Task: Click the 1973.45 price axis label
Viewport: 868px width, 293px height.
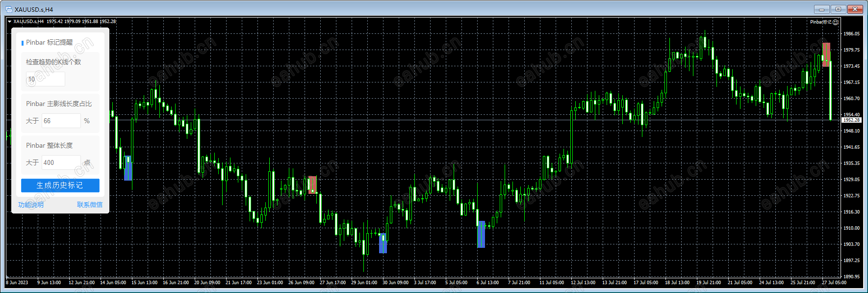Action: [851, 66]
